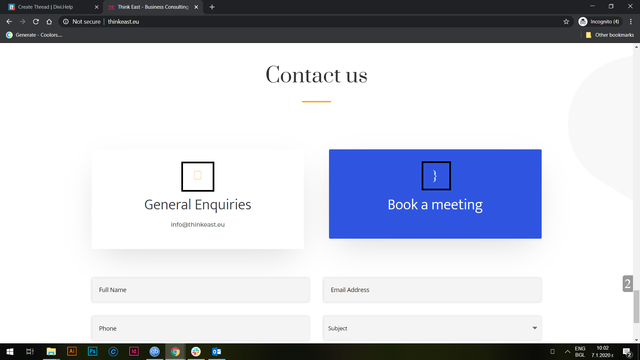640x360 pixels.
Task: Select the Contact us heading
Action: [316, 75]
